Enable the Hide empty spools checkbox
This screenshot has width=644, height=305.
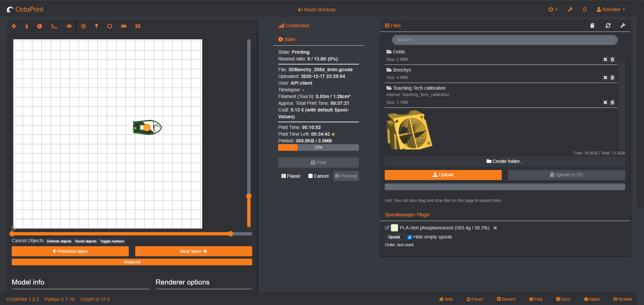click(x=410, y=237)
